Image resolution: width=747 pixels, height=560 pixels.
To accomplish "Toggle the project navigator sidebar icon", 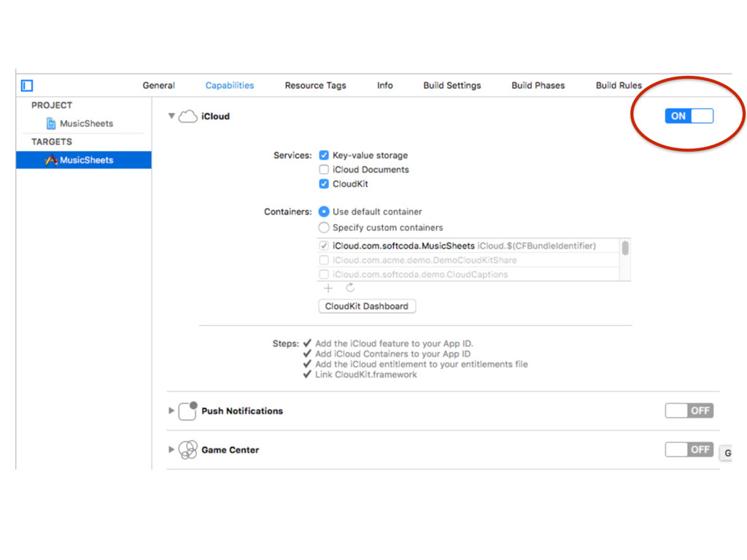I will (x=27, y=86).
